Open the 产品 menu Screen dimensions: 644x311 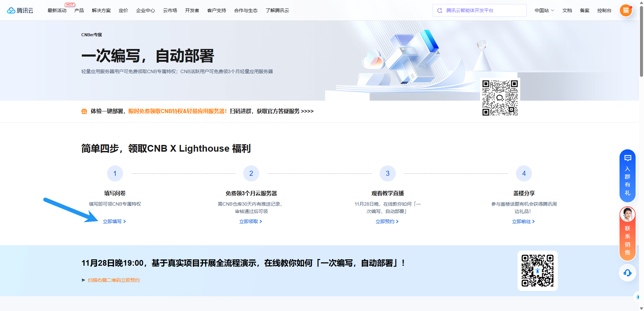click(x=79, y=10)
